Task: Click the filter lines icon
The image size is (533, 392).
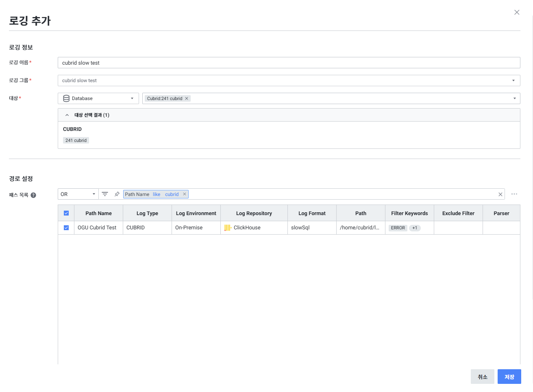Action: [x=105, y=194]
